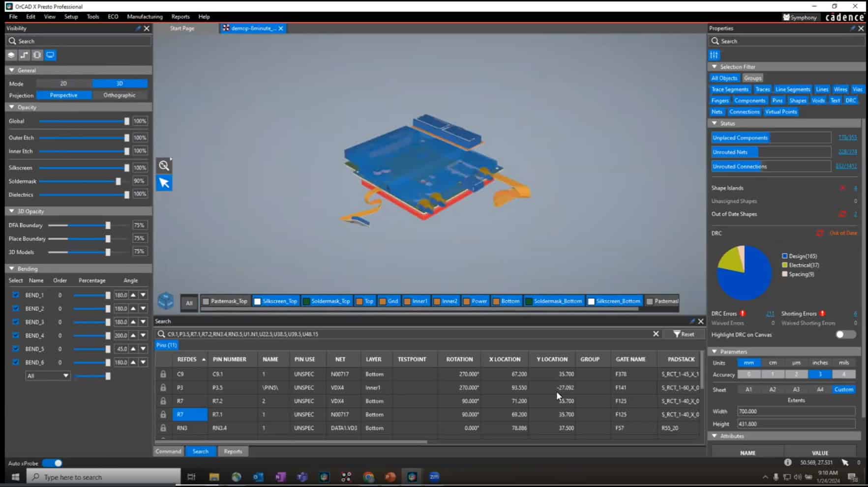Uncheck the BEND_2 checkbox
The image size is (868, 487).
(16, 309)
